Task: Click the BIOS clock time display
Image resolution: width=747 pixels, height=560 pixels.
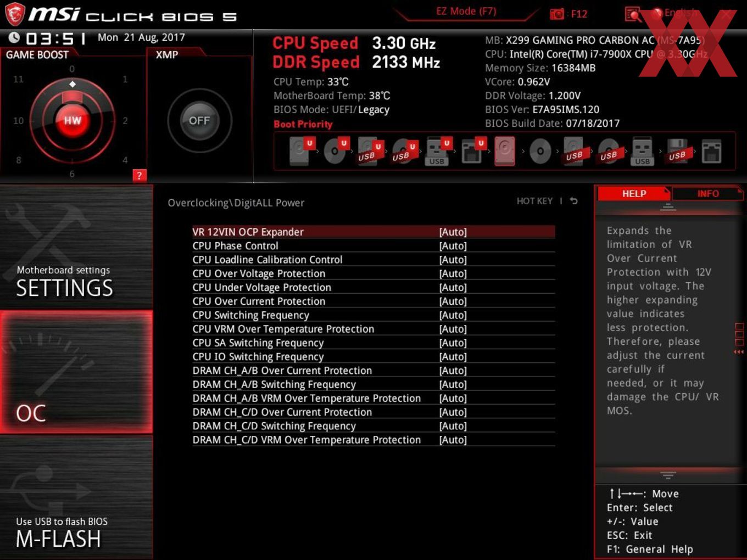Action: (55, 38)
